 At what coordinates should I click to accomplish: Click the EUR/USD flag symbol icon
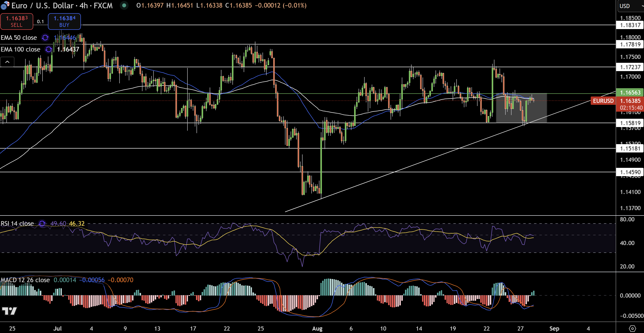point(4,5)
